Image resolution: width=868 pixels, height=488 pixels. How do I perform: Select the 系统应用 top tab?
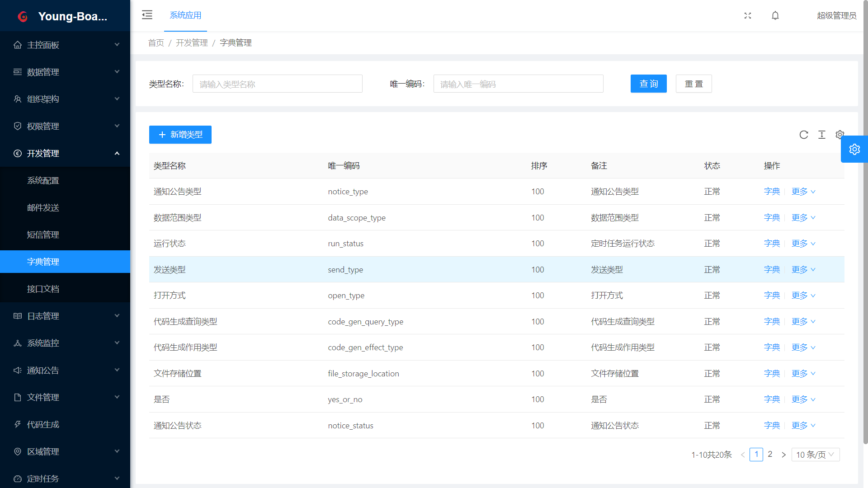pyautogui.click(x=185, y=15)
